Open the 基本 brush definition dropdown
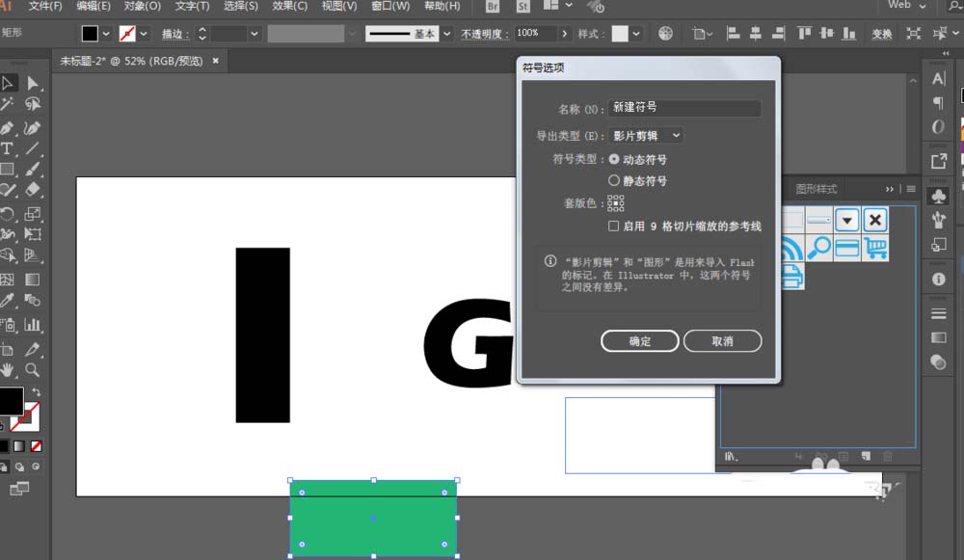This screenshot has height=560, width=964. pos(447,34)
